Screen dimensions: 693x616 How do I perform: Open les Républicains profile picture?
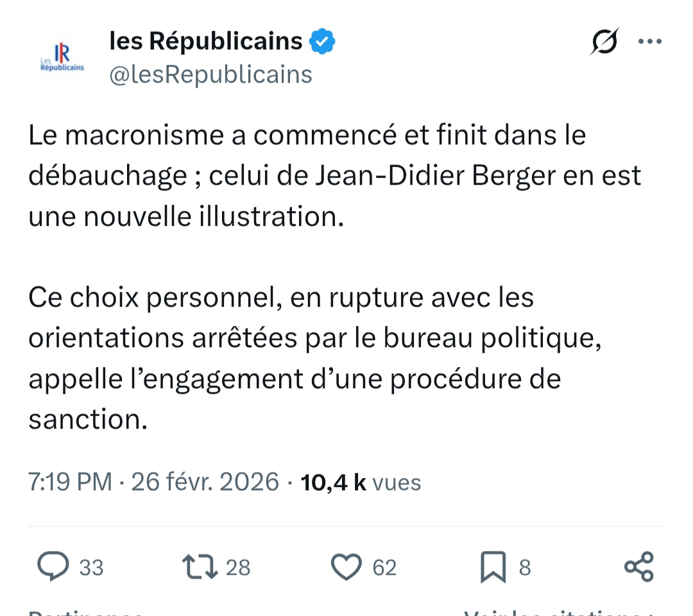62,59
